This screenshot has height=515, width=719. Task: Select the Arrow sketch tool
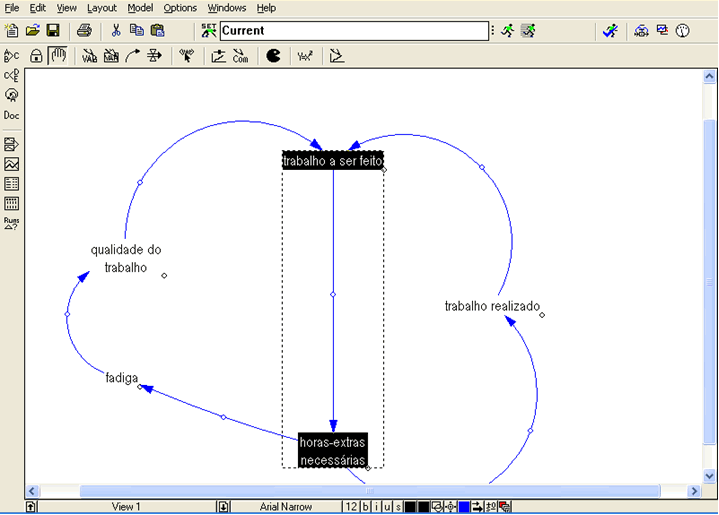(x=133, y=56)
